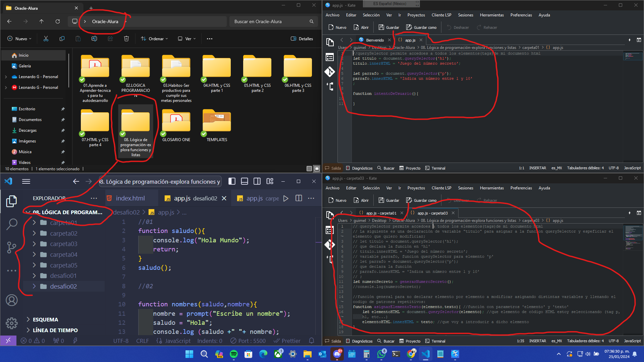Open Source Control in VS Code activity bar
This screenshot has width=644, height=362.
(11, 247)
